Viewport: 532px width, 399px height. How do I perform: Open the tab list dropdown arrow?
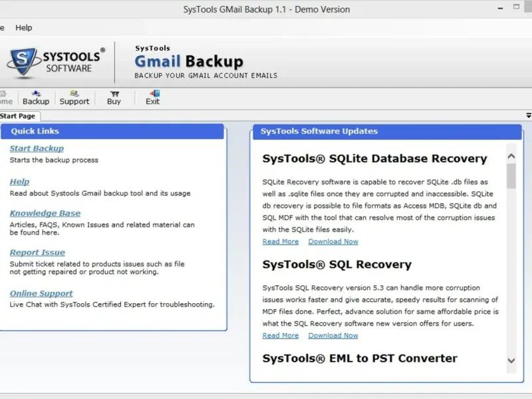coord(529,116)
